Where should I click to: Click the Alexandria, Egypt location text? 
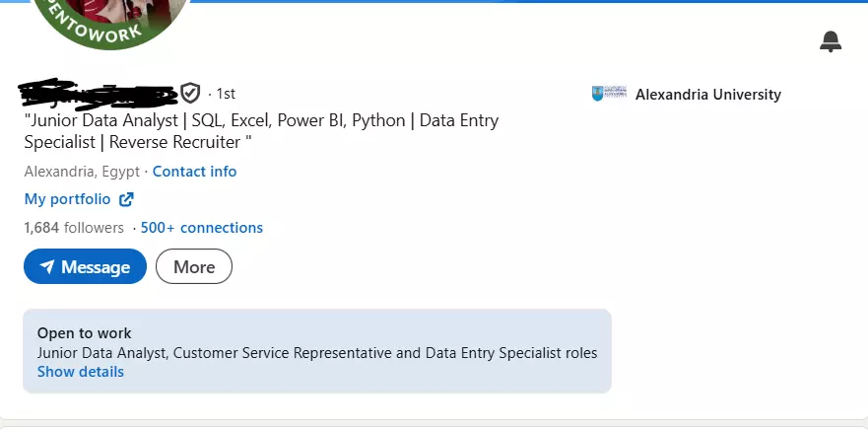82,172
